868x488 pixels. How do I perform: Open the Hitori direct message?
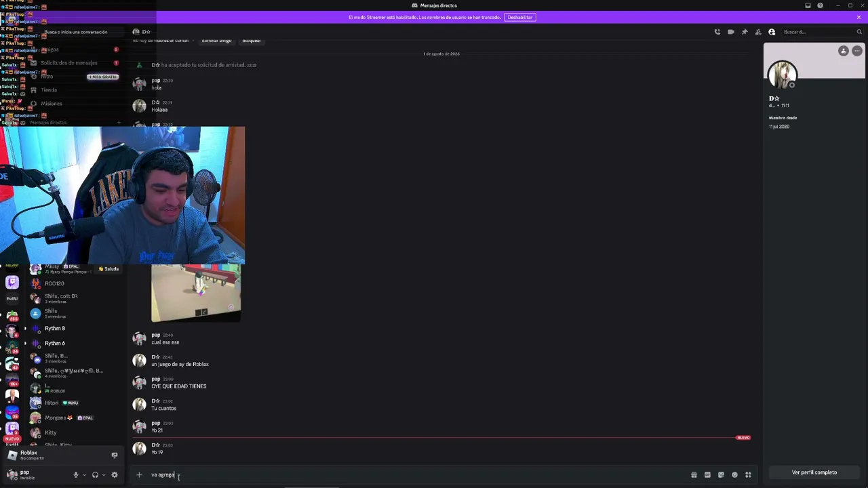click(x=76, y=403)
